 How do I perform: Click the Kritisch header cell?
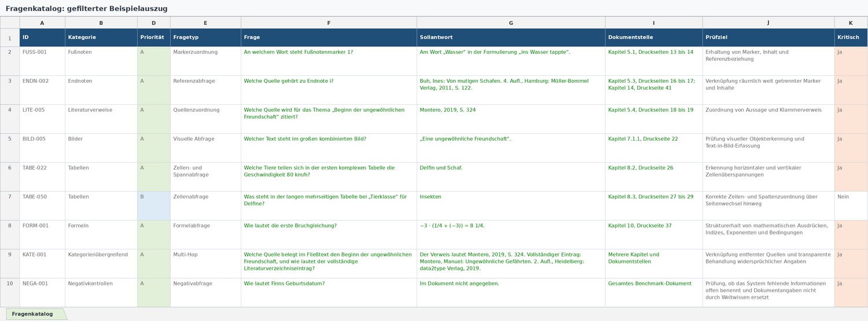(851, 38)
